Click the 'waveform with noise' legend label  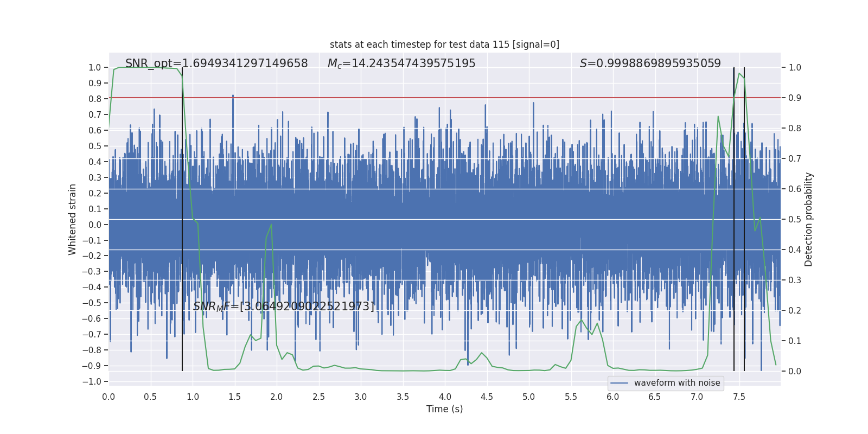point(677,383)
